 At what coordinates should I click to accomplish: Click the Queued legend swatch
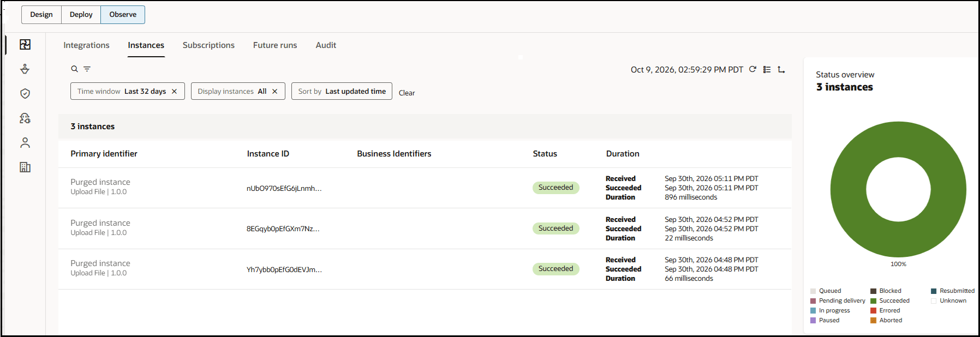click(x=813, y=291)
